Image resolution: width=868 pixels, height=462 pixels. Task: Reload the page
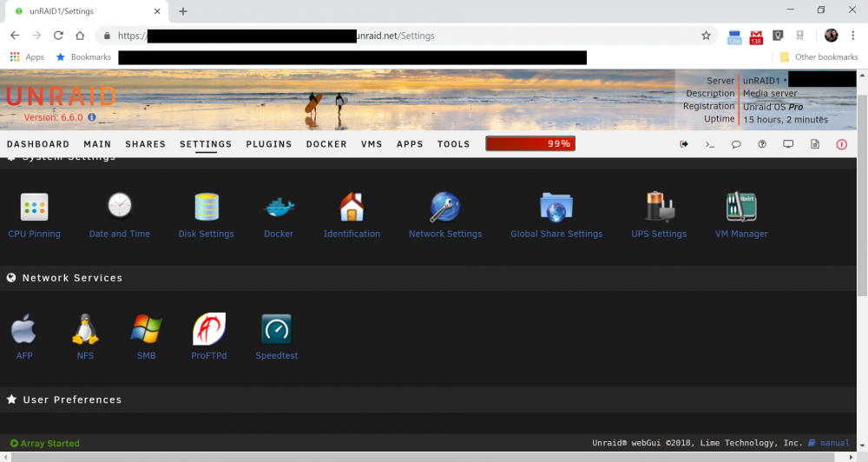click(x=58, y=36)
